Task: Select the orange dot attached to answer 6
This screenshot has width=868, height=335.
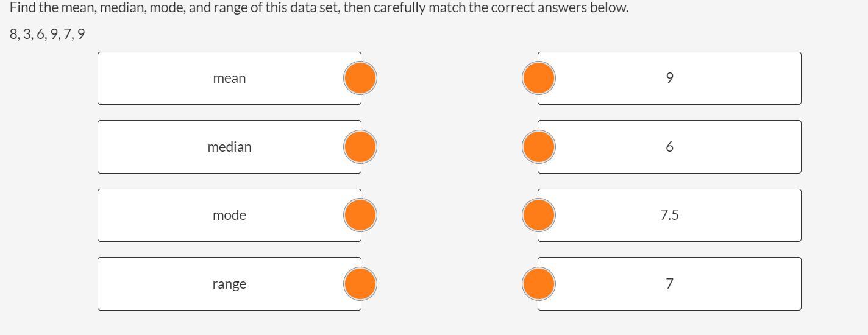Action: pos(539,147)
